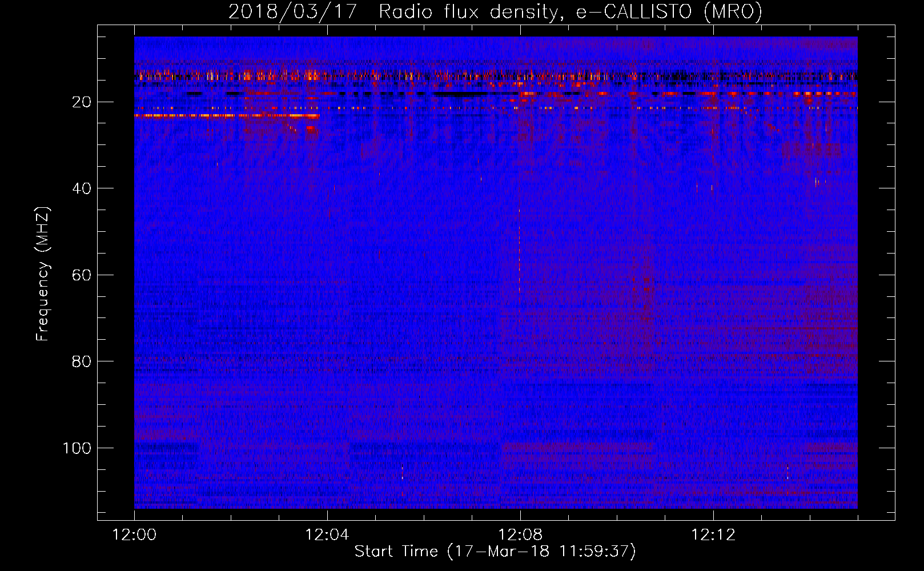Screen dimensions: 924x571
Task: Click the 'Frequency (MHZ)' axis label
Action: pos(43,274)
